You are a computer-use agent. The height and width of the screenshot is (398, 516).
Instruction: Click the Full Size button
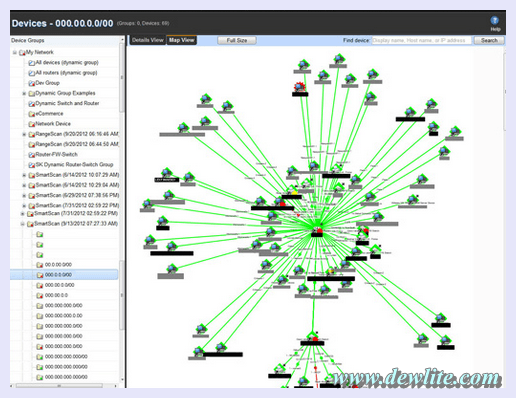[237, 40]
